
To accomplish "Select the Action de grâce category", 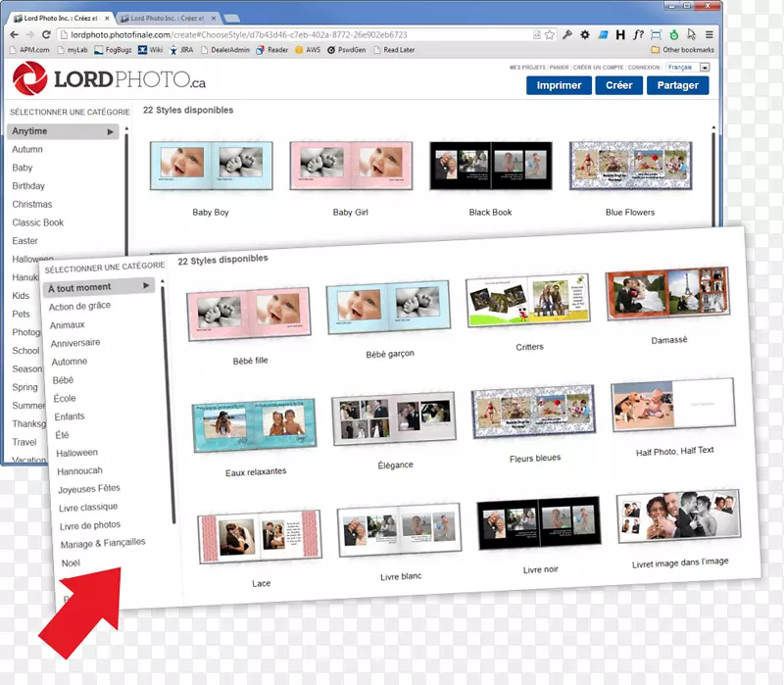I will point(79,306).
